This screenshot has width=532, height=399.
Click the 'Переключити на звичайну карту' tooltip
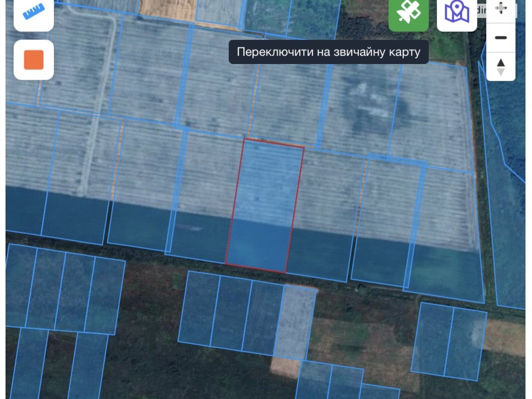click(x=329, y=52)
